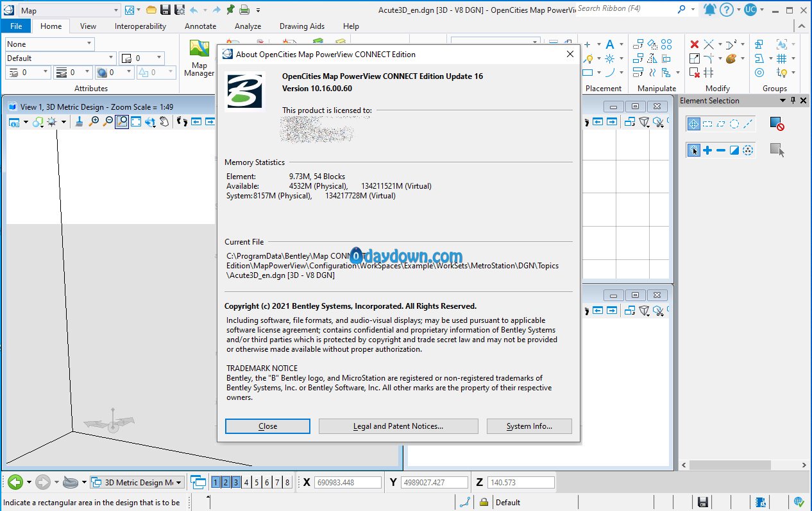This screenshot has height=511, width=812.
Task: Select the Update View brush tool in View 1
Action: click(79, 121)
